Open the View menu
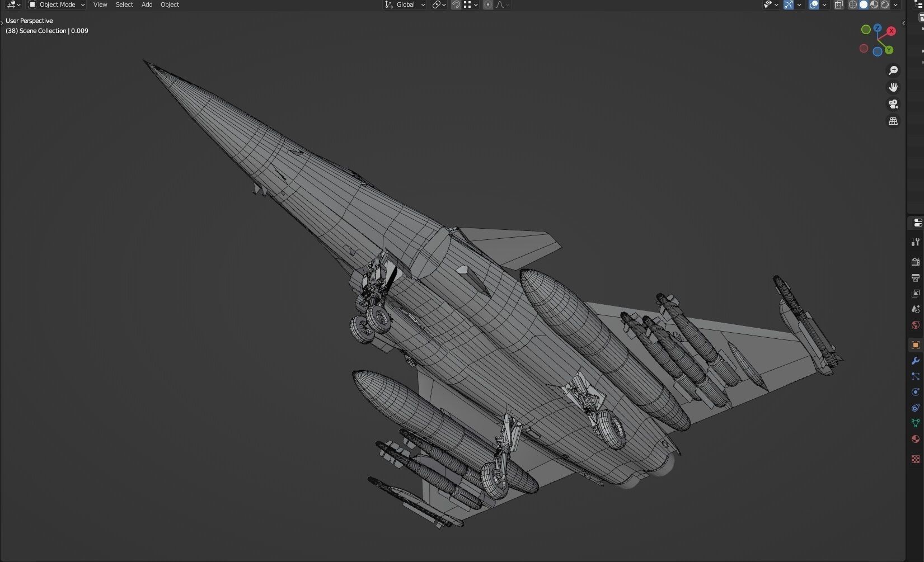Image resolution: width=924 pixels, height=562 pixels. point(100,4)
